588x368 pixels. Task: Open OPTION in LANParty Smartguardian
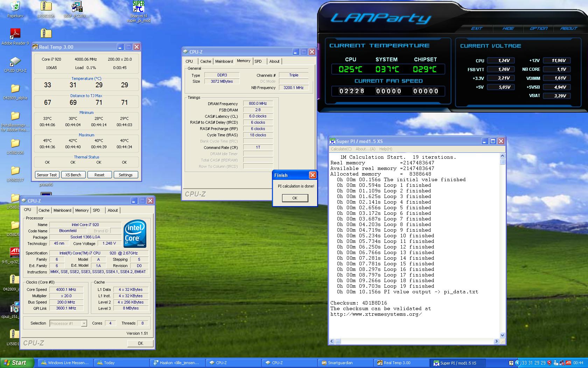point(538,28)
